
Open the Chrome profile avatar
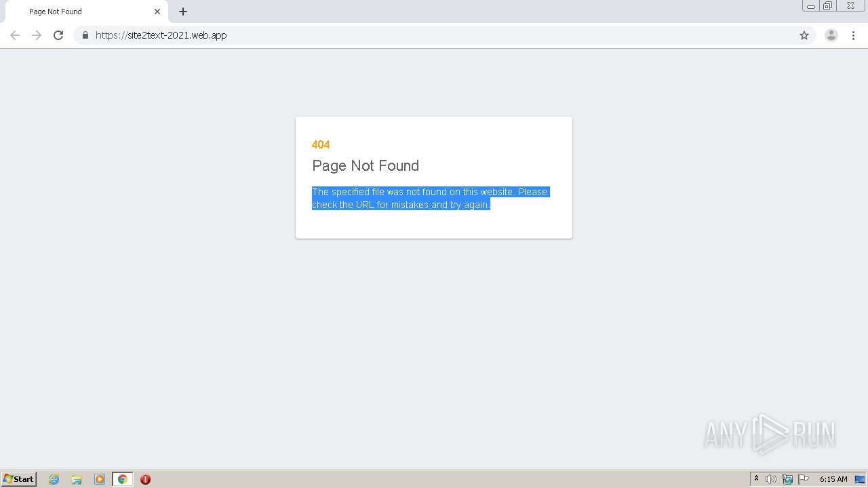[x=831, y=35]
